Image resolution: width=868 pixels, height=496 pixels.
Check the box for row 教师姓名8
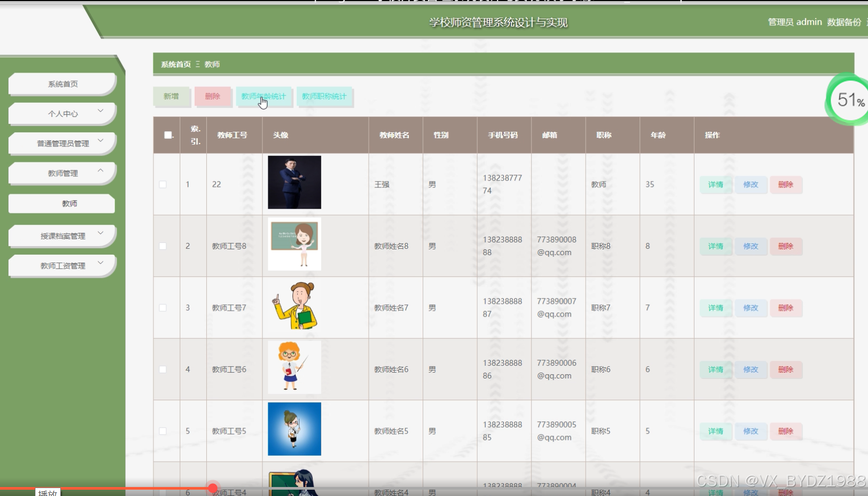tap(163, 246)
